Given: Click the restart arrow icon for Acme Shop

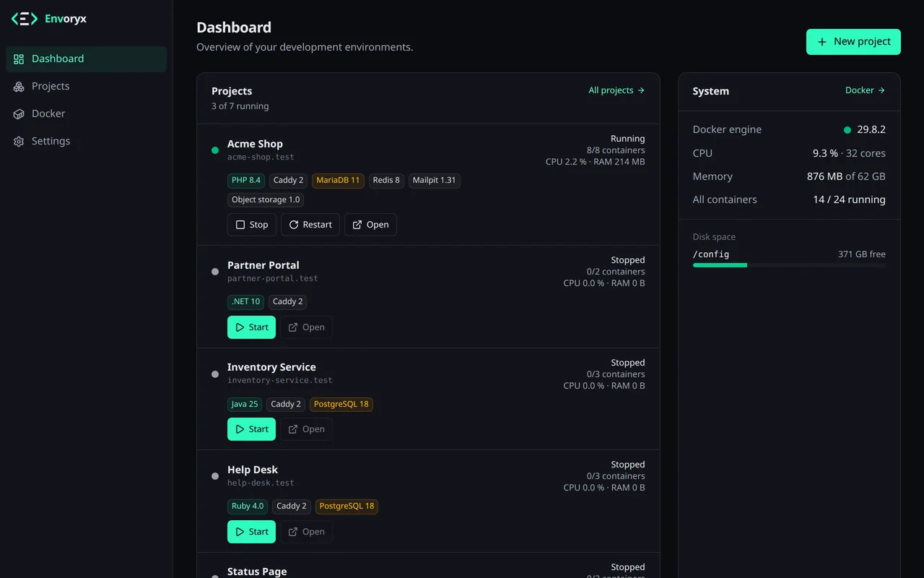Looking at the screenshot, I should point(294,225).
